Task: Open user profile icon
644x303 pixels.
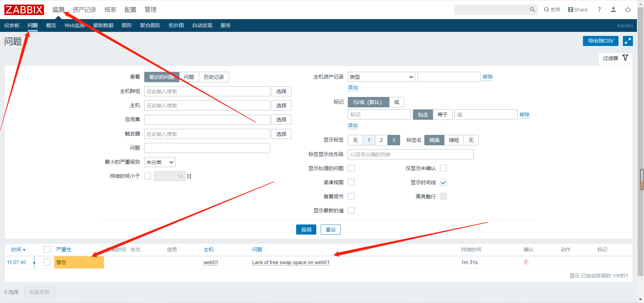Action: [613, 10]
